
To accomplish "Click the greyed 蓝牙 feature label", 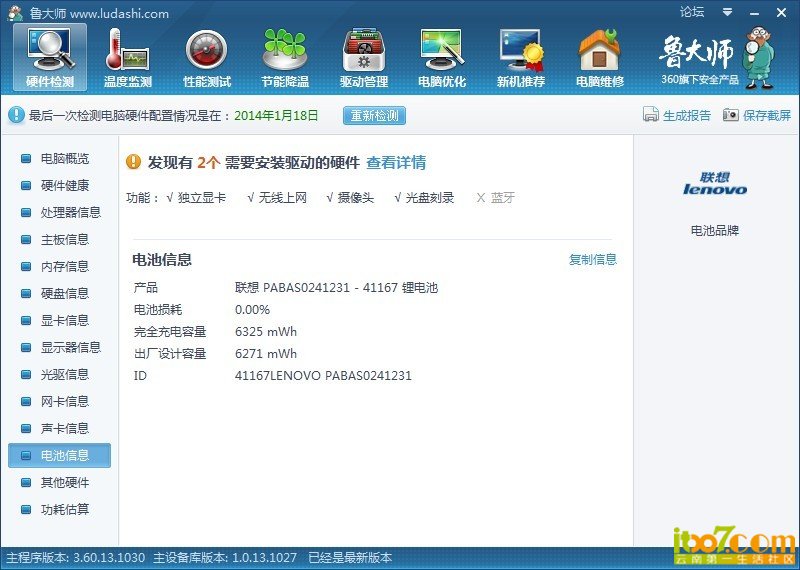I will coord(503,197).
